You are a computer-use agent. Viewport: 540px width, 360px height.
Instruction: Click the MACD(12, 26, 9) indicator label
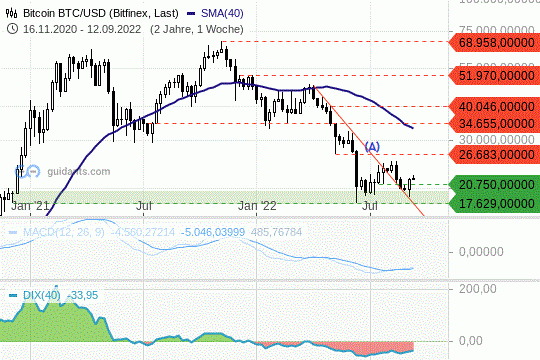[x=64, y=232]
